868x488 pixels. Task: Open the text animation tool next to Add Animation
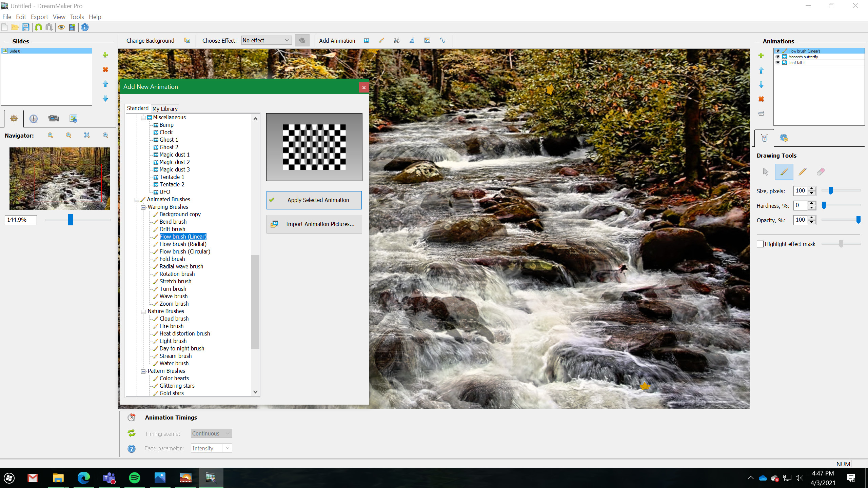tap(412, 40)
